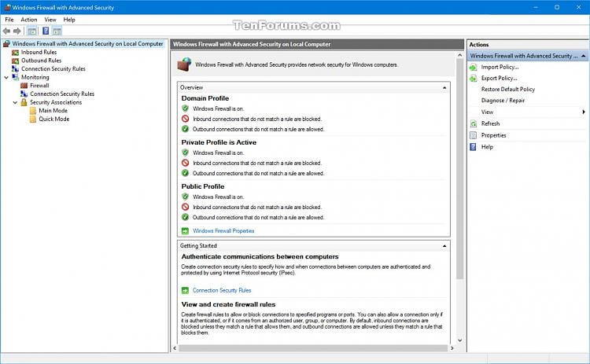Click the Export Policy icon in Actions
Screen dimensions: 590x364
pos(474,78)
